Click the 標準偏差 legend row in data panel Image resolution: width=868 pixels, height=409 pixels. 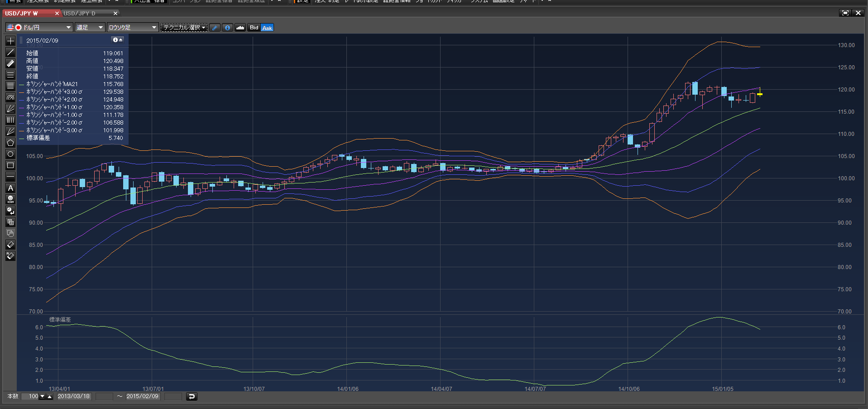tap(72, 138)
